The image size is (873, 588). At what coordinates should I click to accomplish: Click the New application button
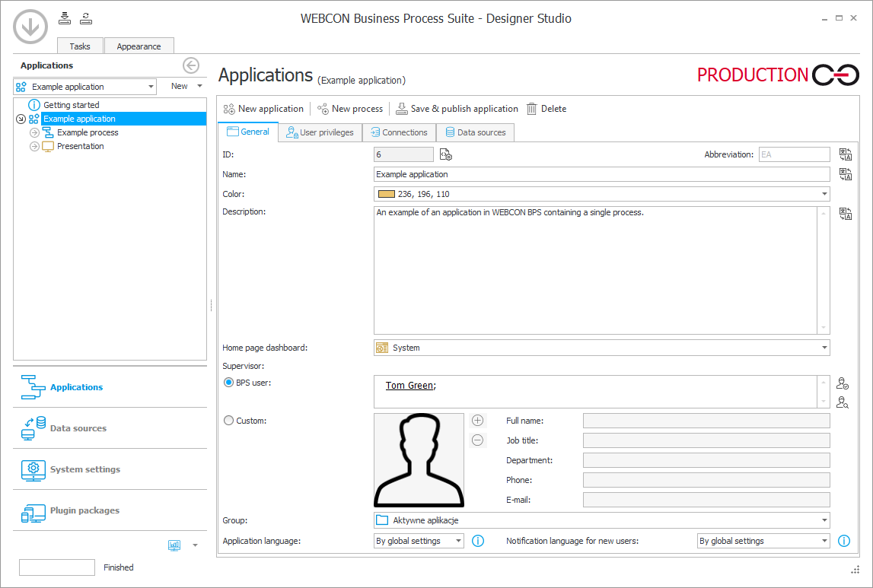tap(263, 109)
